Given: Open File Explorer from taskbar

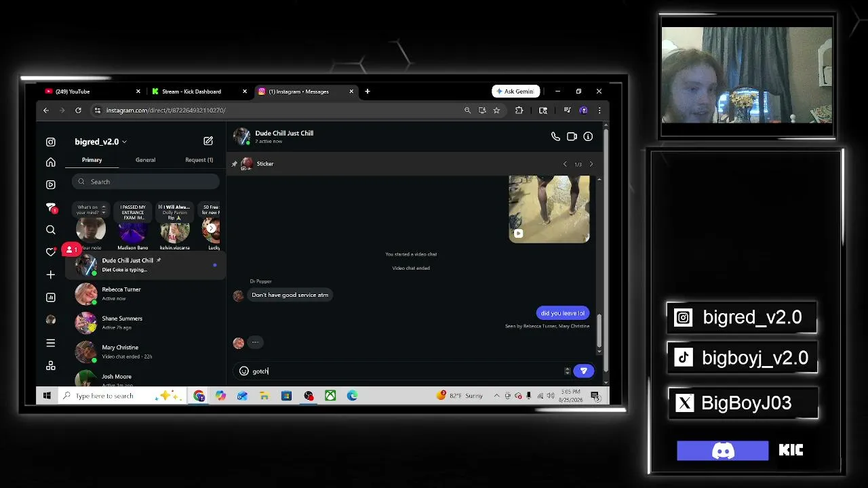Looking at the screenshot, I should [264, 396].
